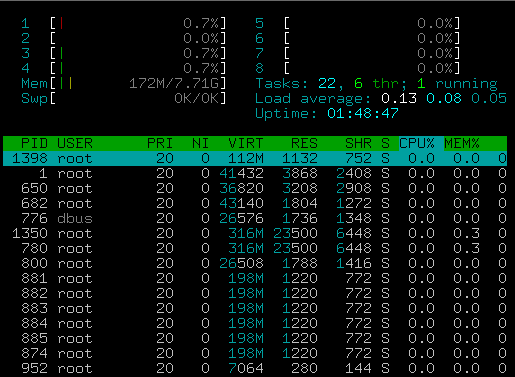Click the Swp meter showing 0K/0K
The height and width of the screenshot is (377, 515).
[124, 98]
